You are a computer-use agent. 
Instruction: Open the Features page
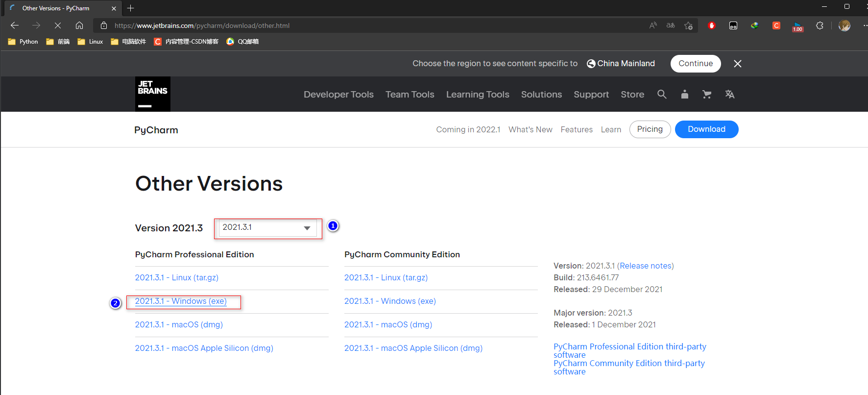(x=577, y=129)
